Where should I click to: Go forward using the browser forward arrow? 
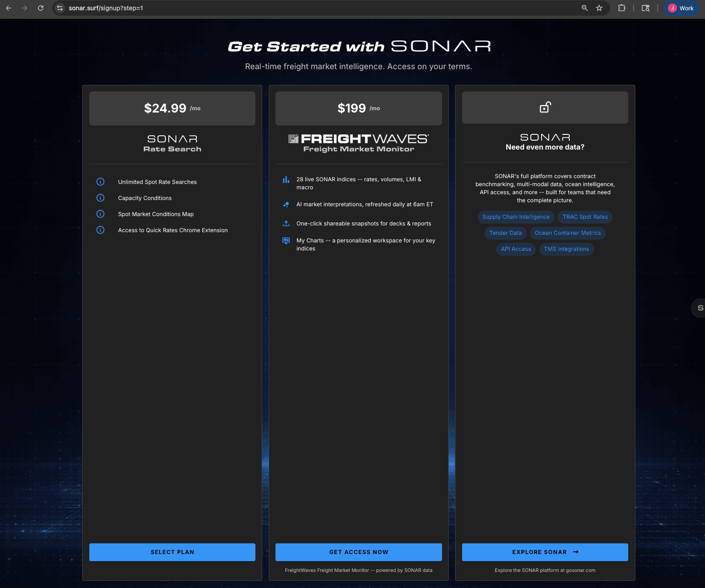(x=25, y=8)
